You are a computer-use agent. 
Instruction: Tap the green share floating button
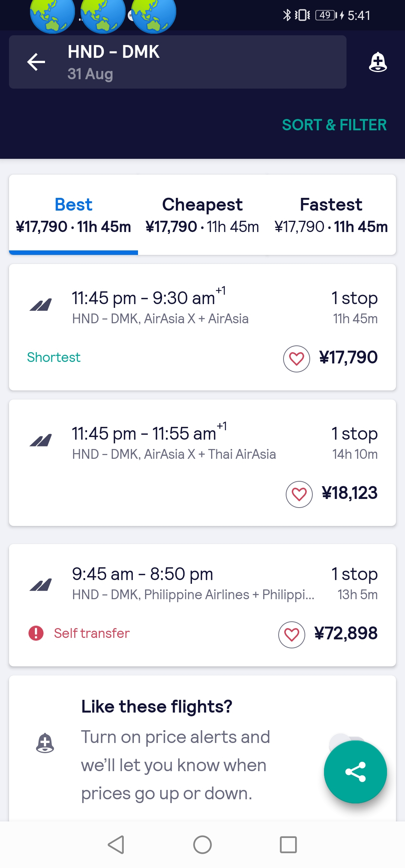tap(355, 772)
